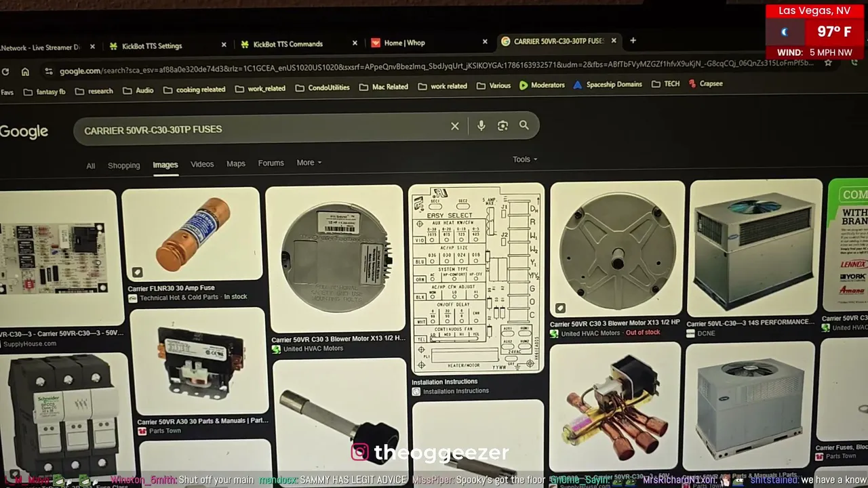Switch to the Live Streamer Network tab
Viewport: 868px width, 488px height.
pos(40,47)
